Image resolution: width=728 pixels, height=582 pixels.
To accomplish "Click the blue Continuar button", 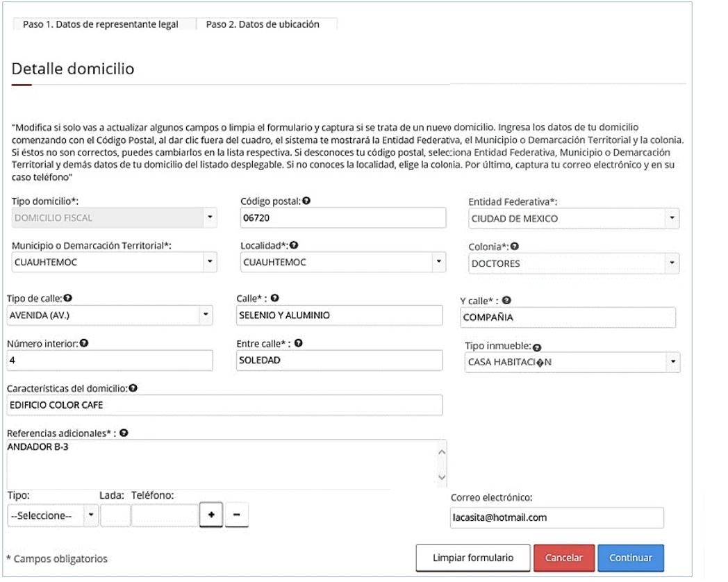I will pyautogui.click(x=631, y=558).
